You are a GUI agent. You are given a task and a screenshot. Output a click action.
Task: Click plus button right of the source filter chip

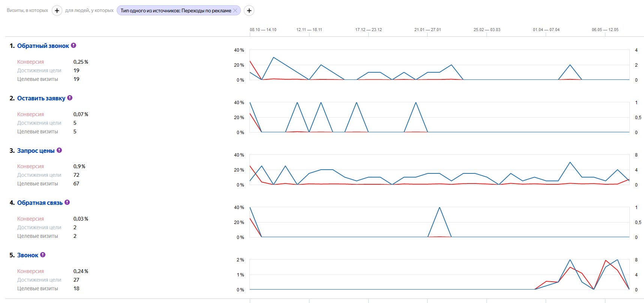249,10
